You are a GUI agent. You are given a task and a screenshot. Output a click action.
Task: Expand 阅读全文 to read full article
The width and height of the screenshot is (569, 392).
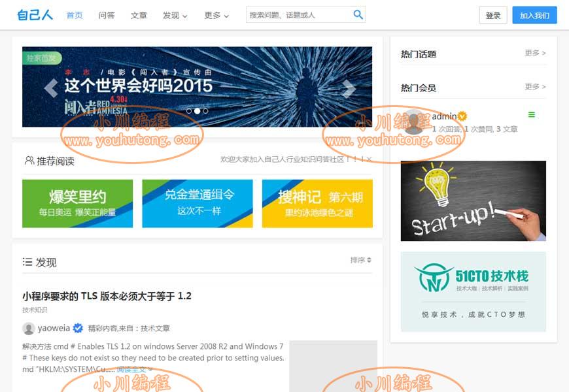pyautogui.click(x=134, y=370)
